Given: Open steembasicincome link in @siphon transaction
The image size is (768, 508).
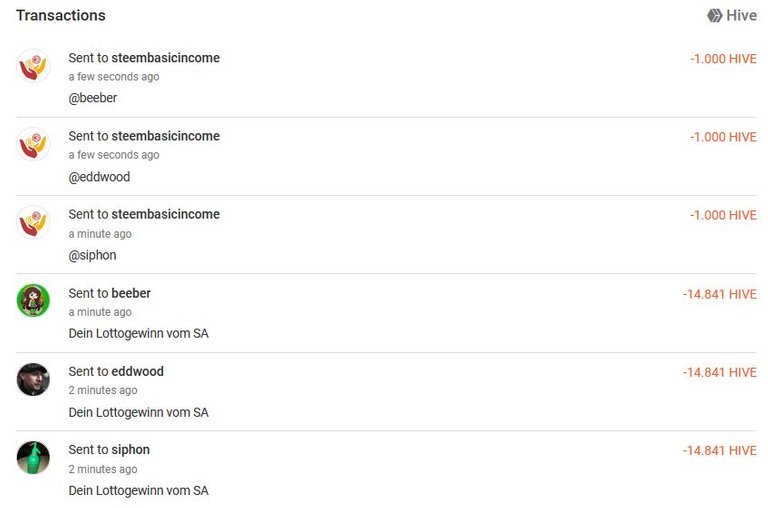Looking at the screenshot, I should coord(166,214).
